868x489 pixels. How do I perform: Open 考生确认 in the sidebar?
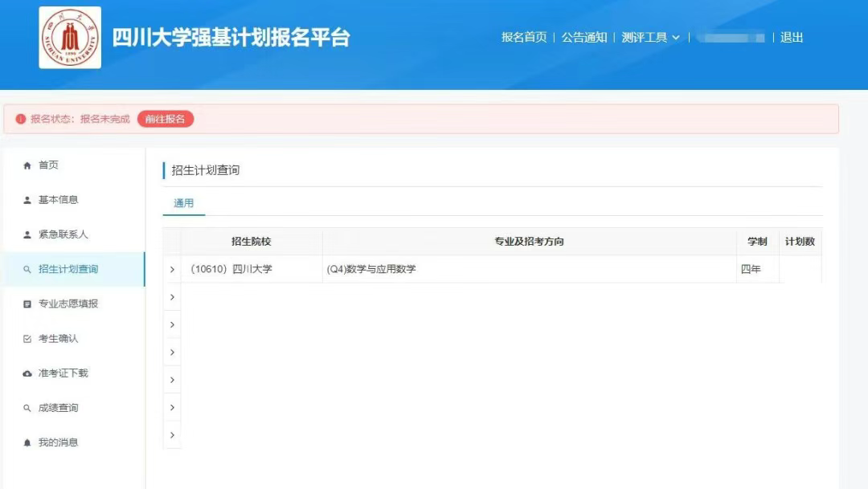(74, 339)
